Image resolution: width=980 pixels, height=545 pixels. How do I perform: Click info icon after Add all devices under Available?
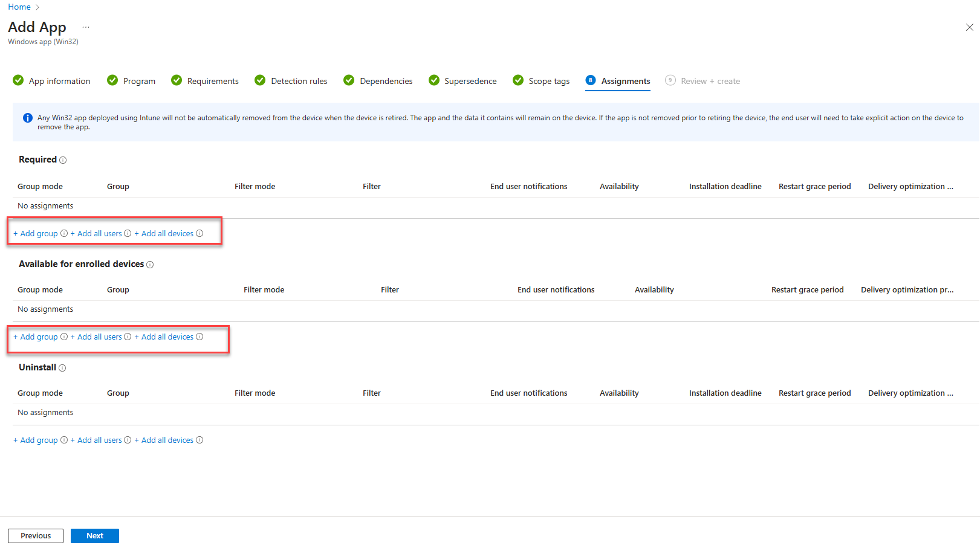coord(200,337)
